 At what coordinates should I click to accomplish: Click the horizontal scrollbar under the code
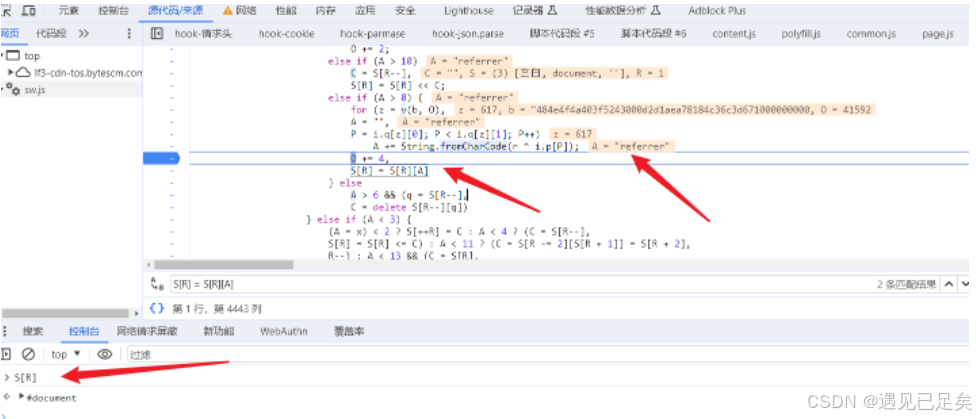pyautogui.click(x=223, y=265)
